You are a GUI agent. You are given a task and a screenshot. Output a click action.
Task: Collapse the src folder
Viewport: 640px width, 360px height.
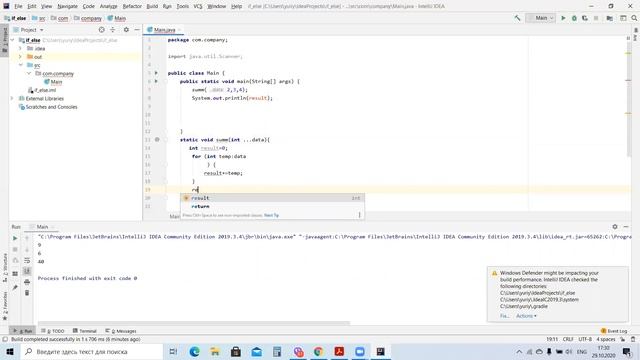click(x=20, y=65)
